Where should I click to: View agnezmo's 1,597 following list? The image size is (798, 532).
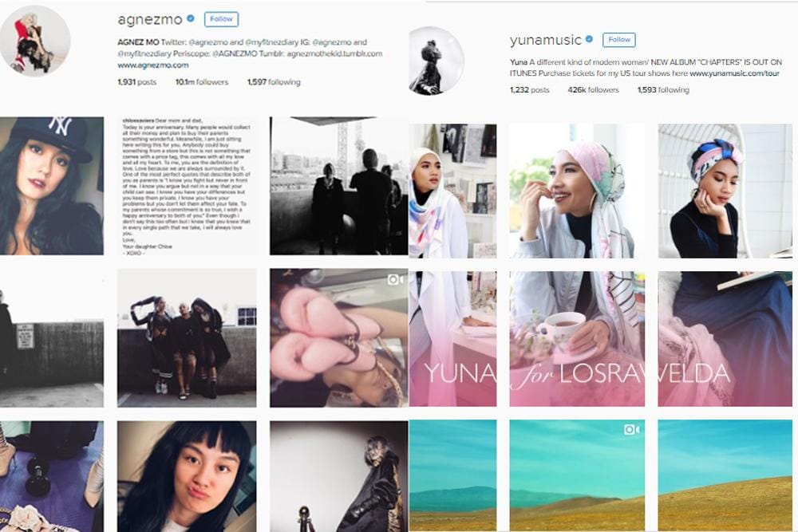(x=274, y=82)
